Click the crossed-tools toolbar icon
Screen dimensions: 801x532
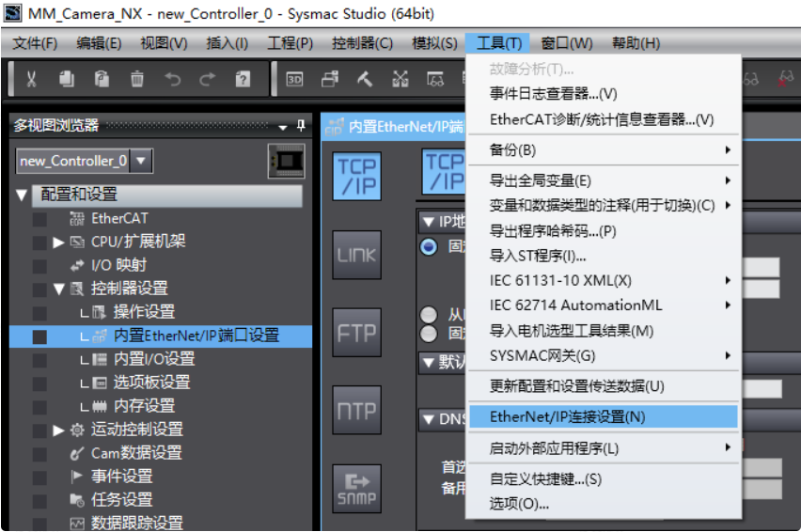click(x=400, y=79)
